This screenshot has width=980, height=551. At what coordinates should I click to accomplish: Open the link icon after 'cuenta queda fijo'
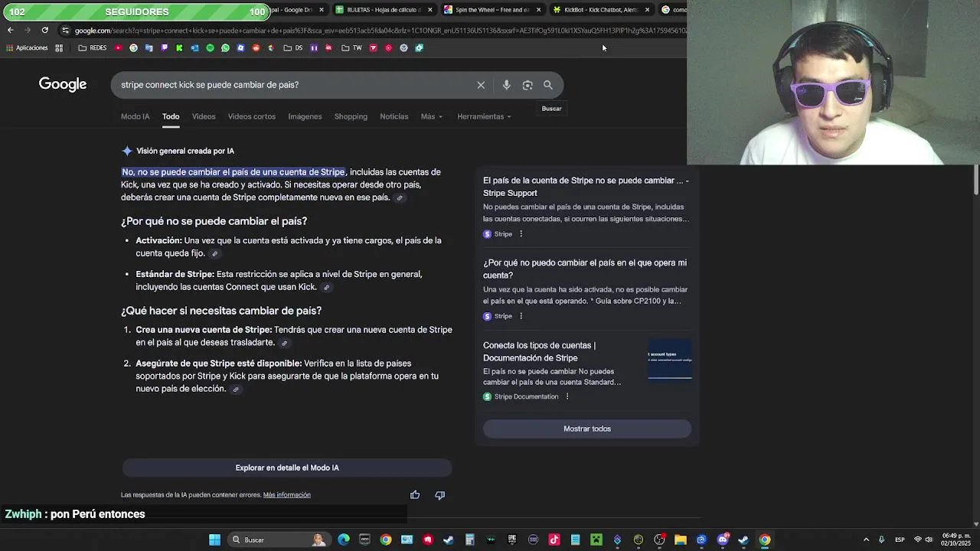(x=214, y=253)
